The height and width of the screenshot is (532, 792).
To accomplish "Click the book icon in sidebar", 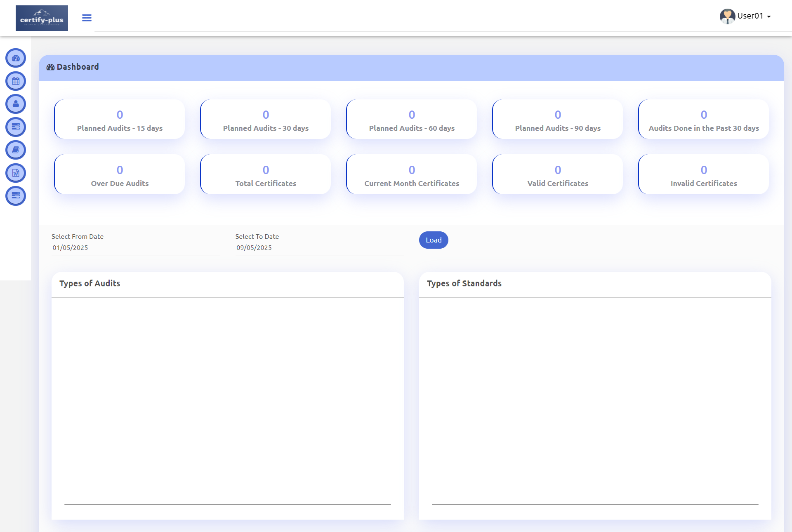I will [16, 150].
